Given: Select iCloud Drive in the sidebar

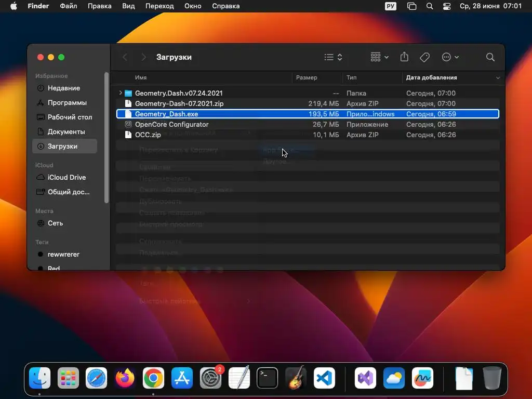Looking at the screenshot, I should (64, 178).
